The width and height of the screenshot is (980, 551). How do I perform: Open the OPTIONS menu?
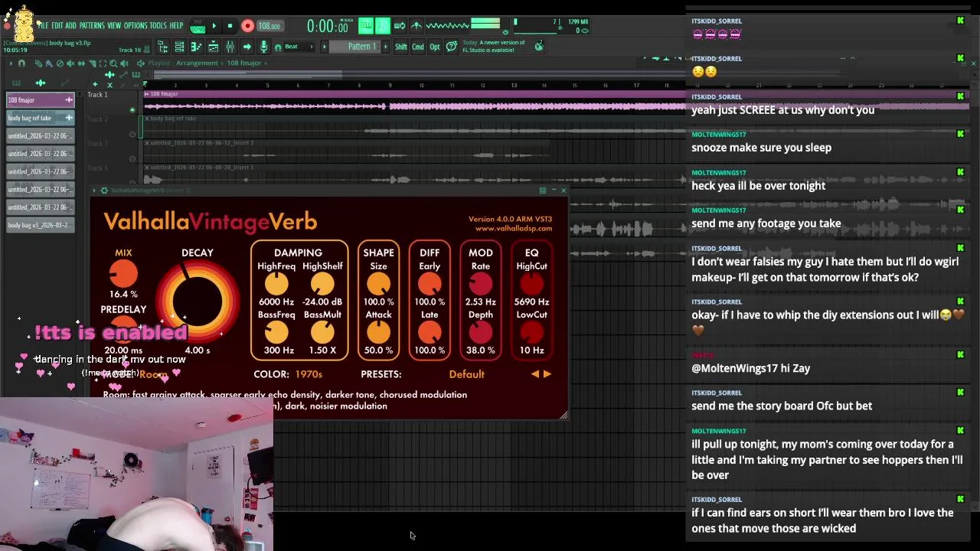(136, 25)
